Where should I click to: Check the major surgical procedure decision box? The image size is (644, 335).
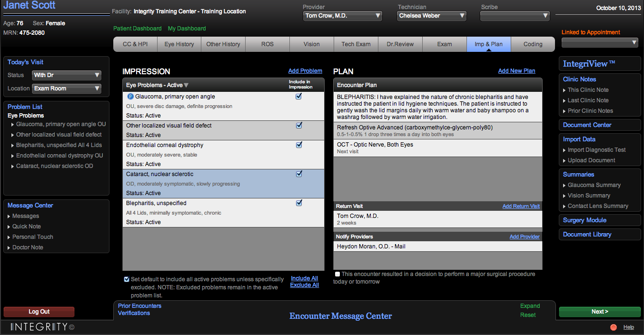point(337,274)
